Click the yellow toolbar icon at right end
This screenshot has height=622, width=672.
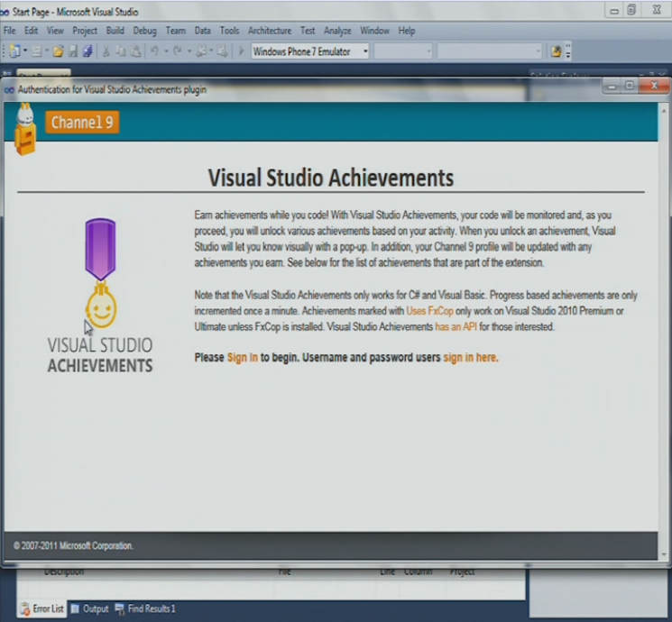[x=556, y=52]
